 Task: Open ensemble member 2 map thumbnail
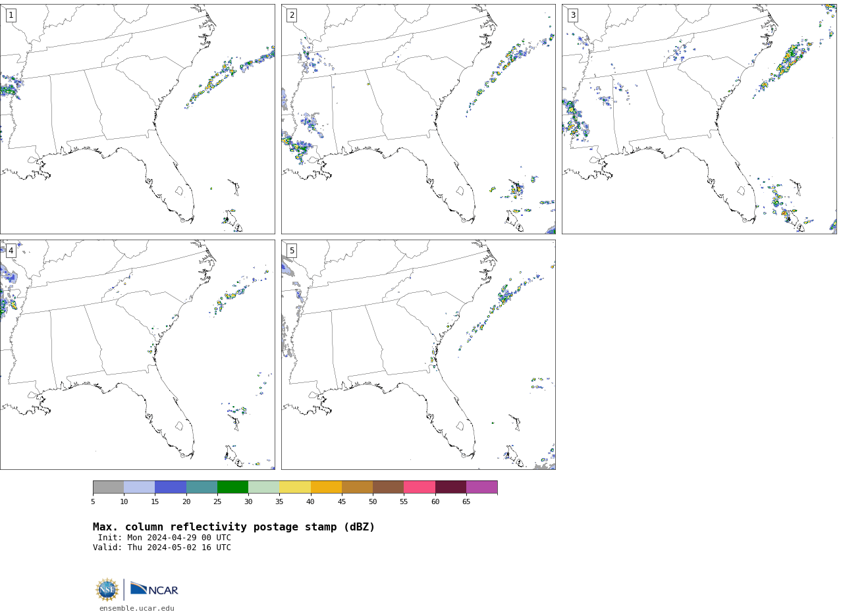(418, 119)
